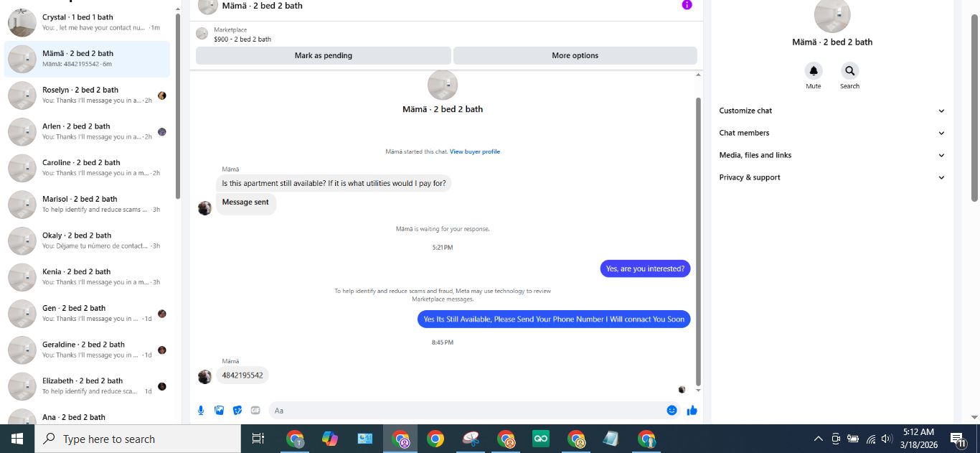
Task: Click the Mark as pending button
Action: (x=324, y=55)
